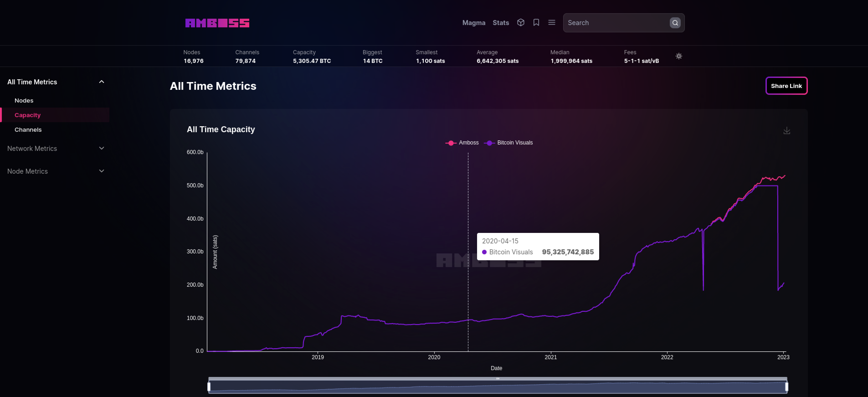Open the Magma menu item
The height and width of the screenshot is (397, 868).
(473, 23)
